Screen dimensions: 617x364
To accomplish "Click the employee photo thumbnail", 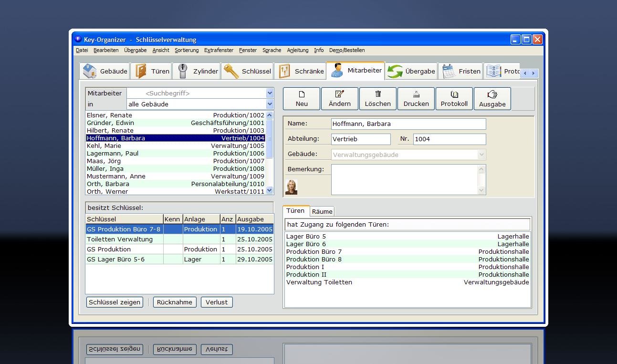I will tap(291, 187).
